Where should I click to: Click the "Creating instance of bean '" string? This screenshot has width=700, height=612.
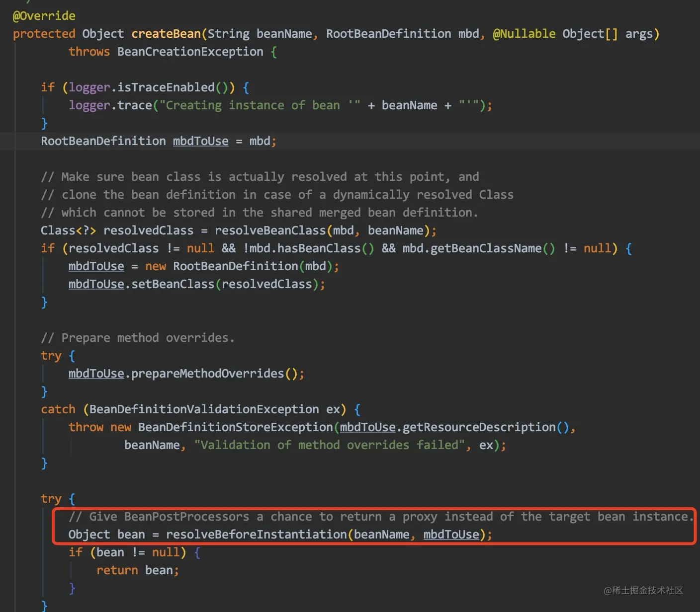[x=260, y=105]
